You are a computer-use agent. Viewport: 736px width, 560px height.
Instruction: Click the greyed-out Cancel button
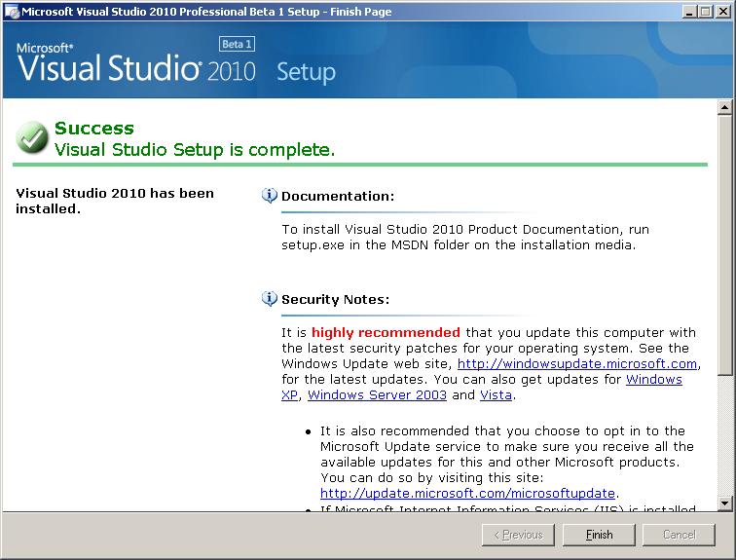click(679, 535)
